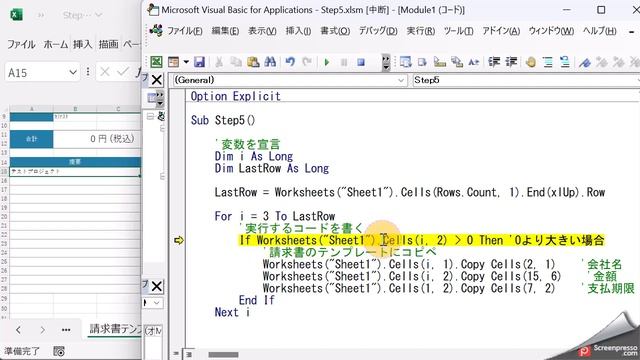
Task: Collapse the VBAProject tree node
Action: [150, 117]
